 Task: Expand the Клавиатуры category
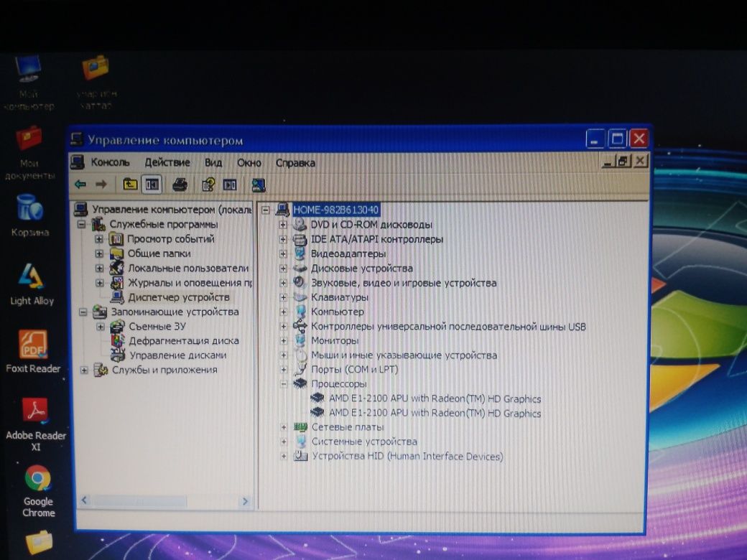coord(283,297)
